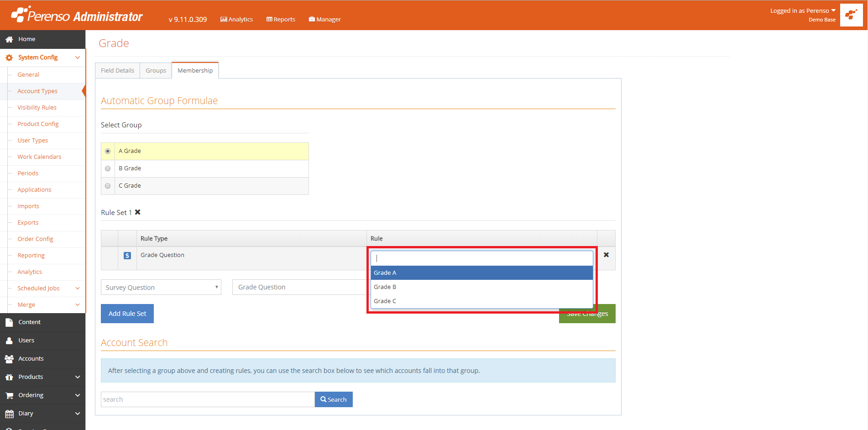Expand the Merge submenu chevron
868x430 pixels.
(x=78, y=305)
